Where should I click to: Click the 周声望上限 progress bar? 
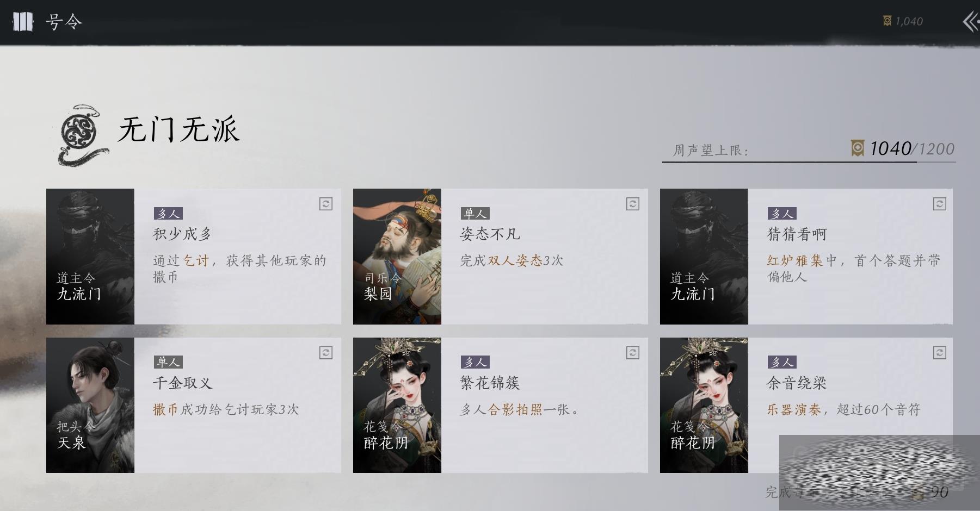(x=809, y=161)
